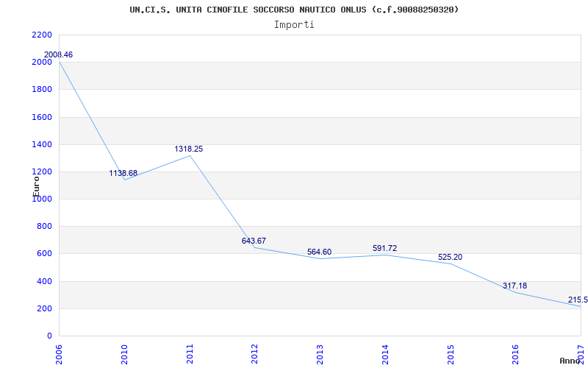Click the 400 y-axis tick label

44,281
